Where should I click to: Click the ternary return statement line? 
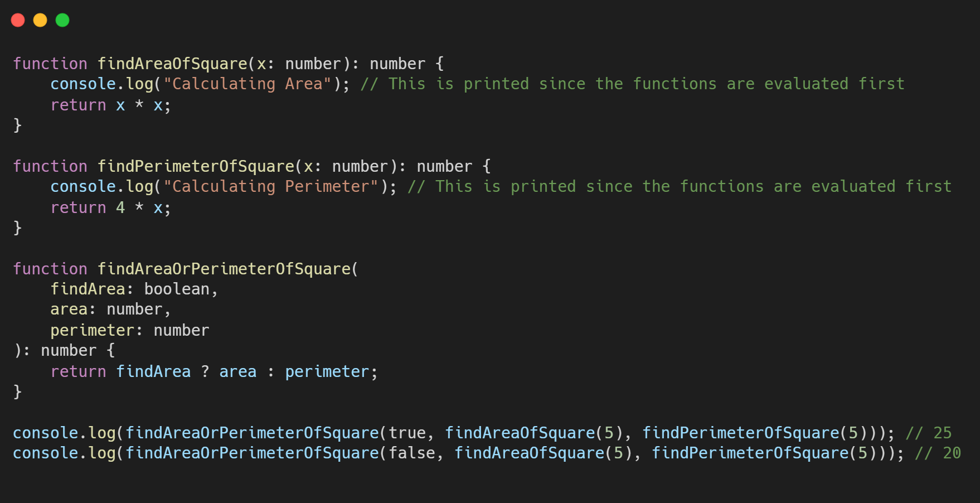pos(214,372)
